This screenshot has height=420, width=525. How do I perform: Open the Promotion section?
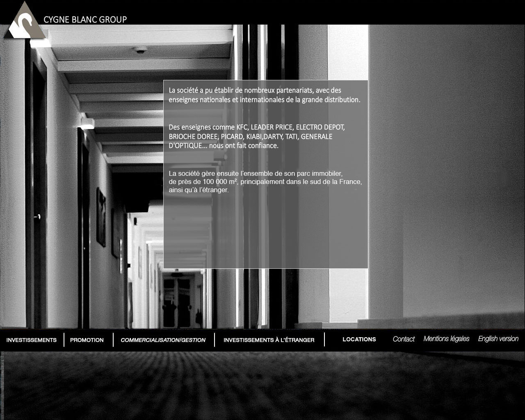tap(87, 340)
